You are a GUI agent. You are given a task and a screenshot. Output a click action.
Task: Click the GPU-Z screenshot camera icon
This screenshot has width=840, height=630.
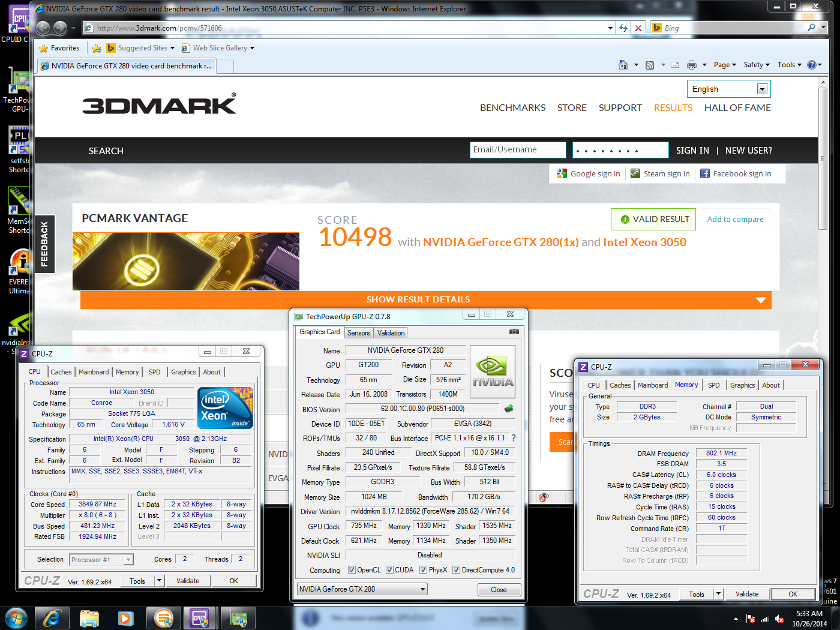[514, 331]
